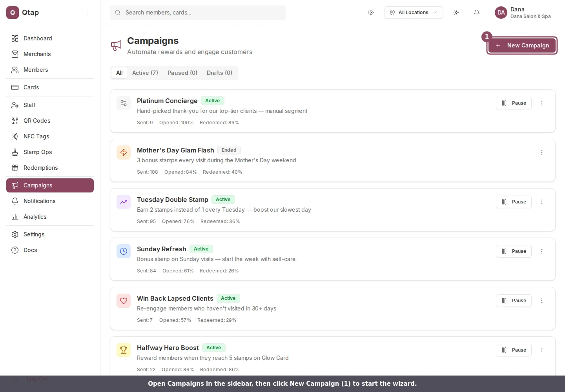Click Active badge on Sunday Refresh

(201, 249)
